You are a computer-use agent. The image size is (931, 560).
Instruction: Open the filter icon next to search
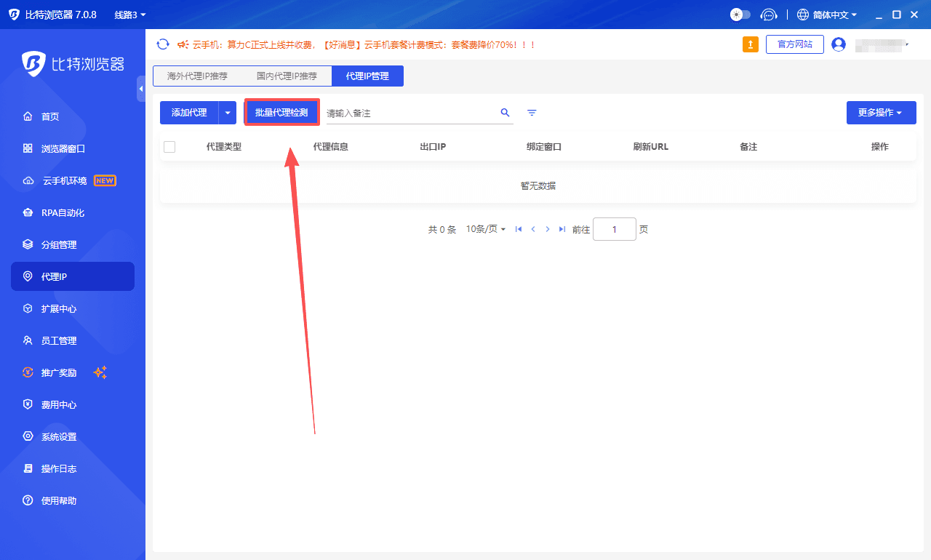pos(532,113)
